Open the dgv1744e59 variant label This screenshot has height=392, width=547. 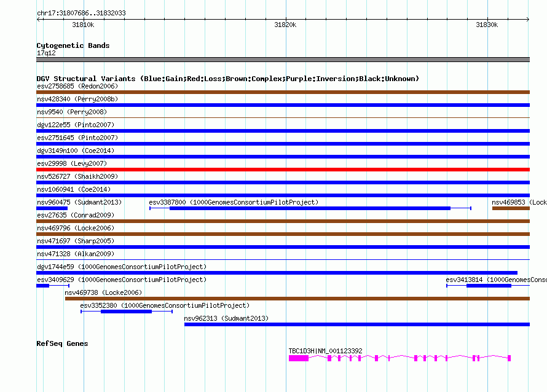[122, 267]
